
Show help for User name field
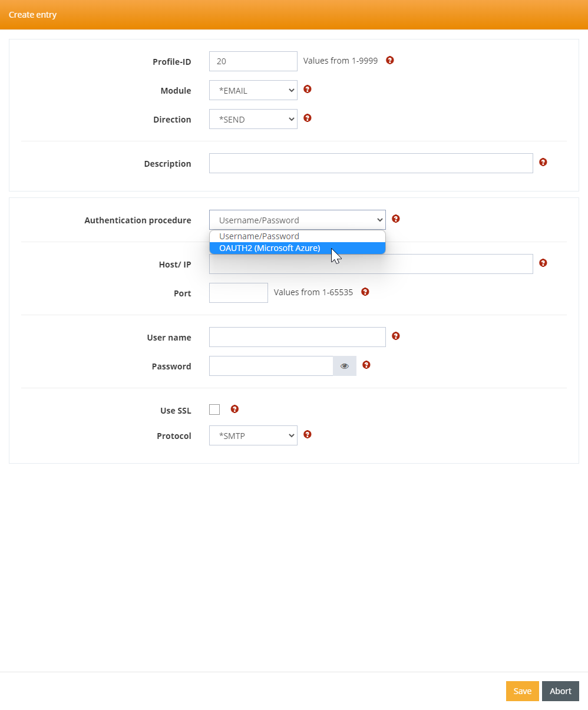click(395, 336)
